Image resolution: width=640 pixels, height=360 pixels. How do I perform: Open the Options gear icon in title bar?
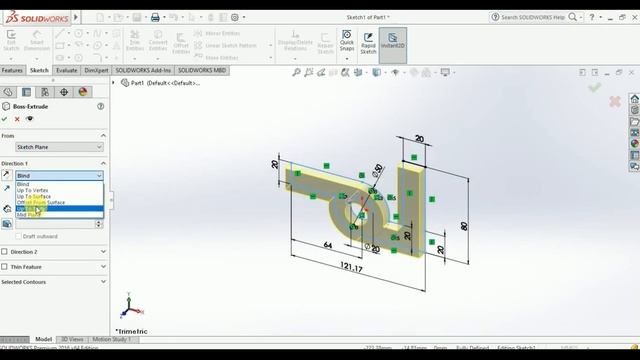pyautogui.click(x=235, y=18)
